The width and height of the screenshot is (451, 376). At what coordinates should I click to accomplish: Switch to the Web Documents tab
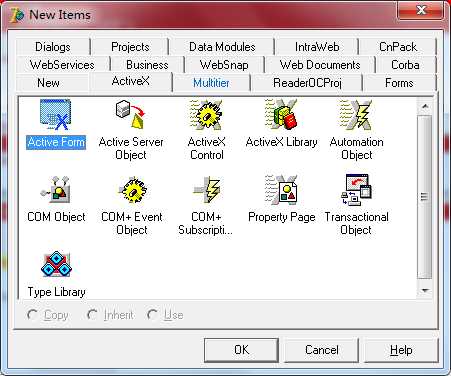tap(320, 65)
